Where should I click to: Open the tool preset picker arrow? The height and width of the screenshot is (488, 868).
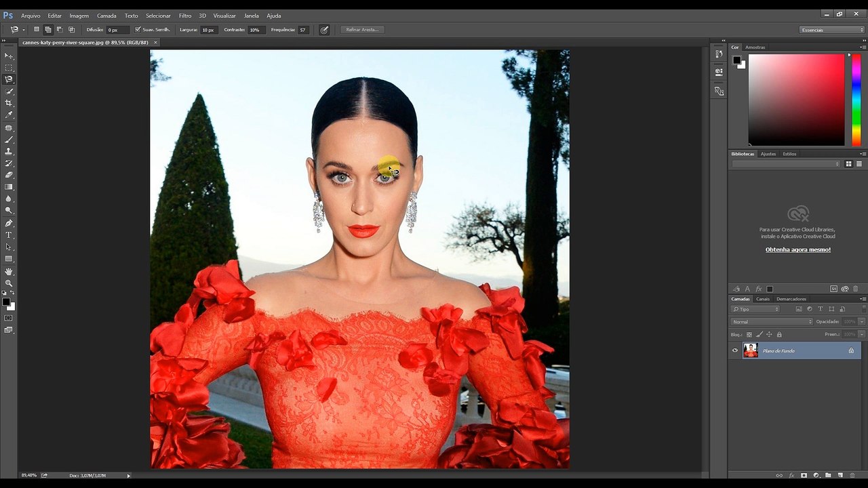[24, 30]
